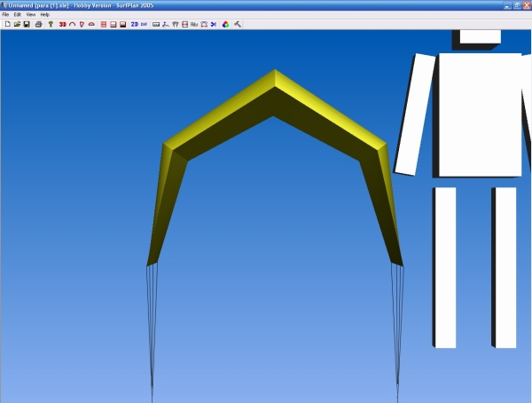532x403 pixels.
Task: Click the Print toolbar icon
Action: pos(38,24)
